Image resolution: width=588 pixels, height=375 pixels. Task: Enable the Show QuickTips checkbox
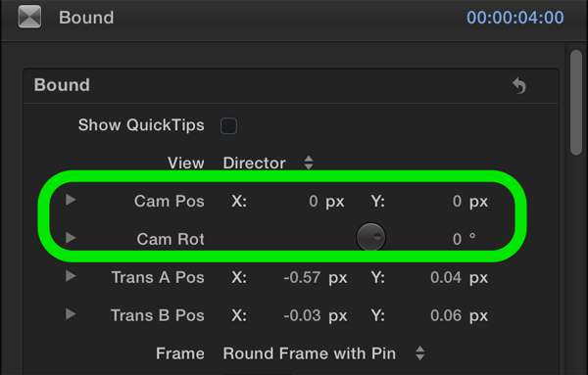click(x=228, y=125)
